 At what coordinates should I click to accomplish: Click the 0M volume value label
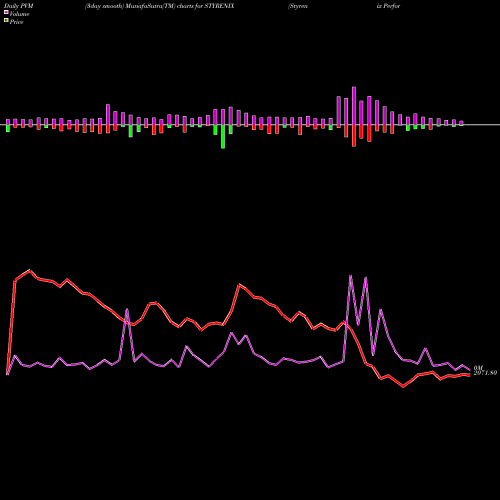click(x=478, y=368)
